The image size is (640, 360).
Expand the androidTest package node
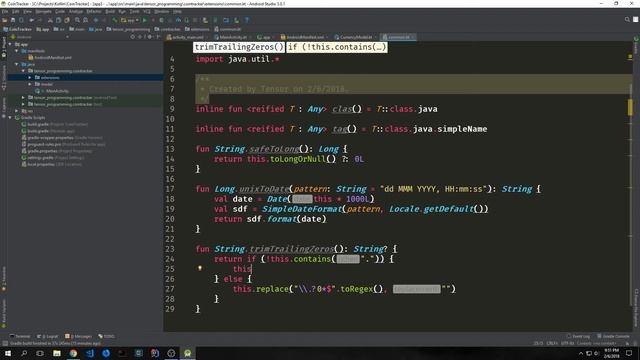point(23,98)
